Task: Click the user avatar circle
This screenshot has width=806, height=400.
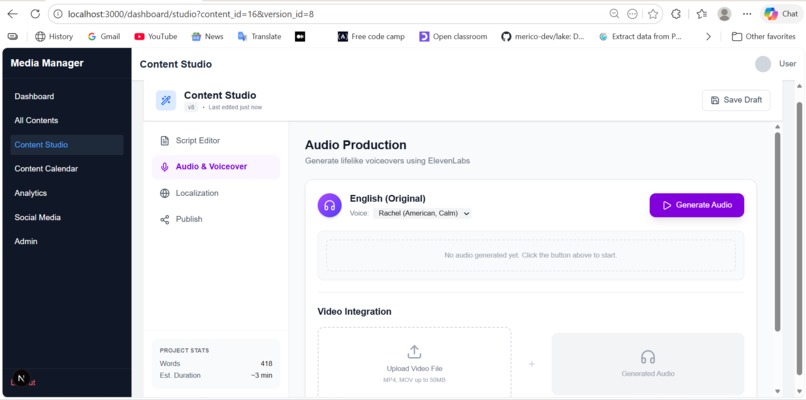Action: (x=763, y=64)
